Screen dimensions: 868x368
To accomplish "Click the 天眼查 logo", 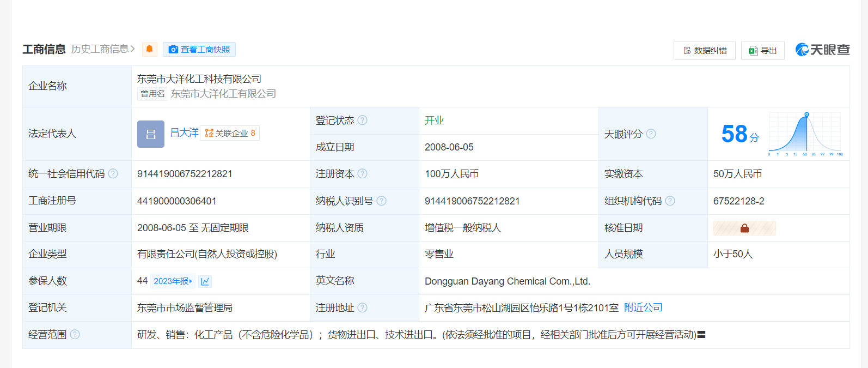I will pos(822,50).
